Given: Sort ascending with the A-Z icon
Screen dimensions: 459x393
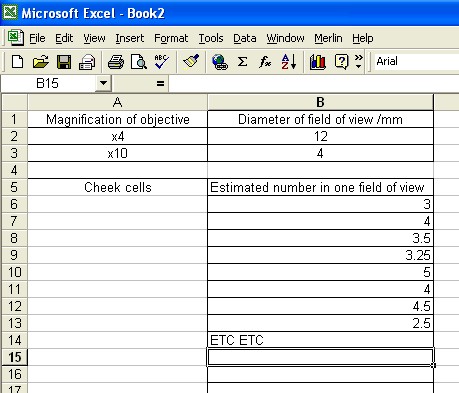Looking at the screenshot, I should tap(289, 62).
